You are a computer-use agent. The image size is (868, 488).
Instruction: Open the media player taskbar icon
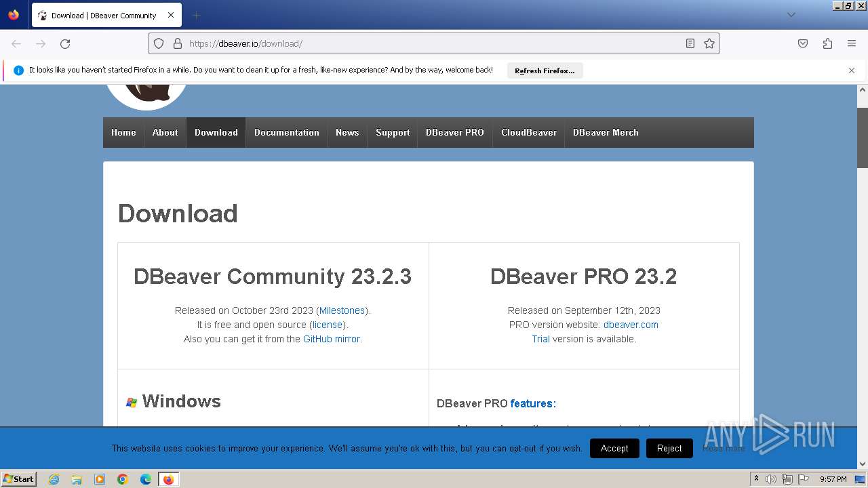[x=100, y=479]
